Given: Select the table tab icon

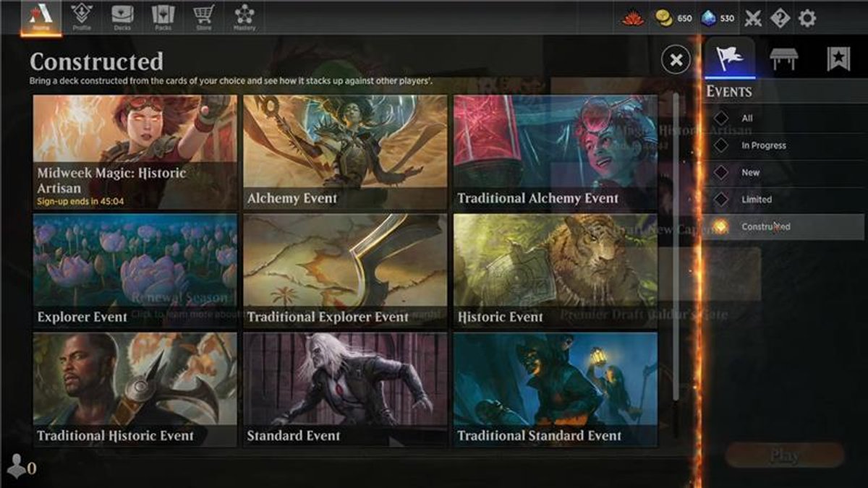Looking at the screenshot, I should [x=784, y=59].
